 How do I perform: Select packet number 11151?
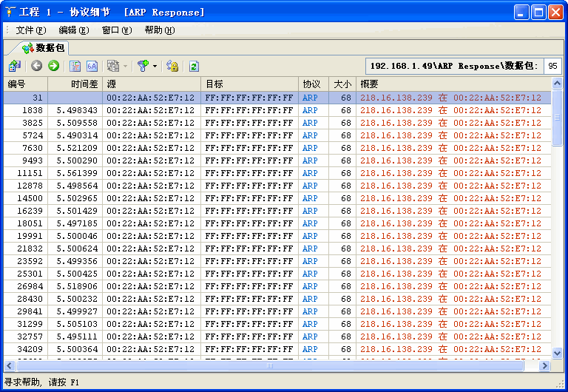click(30, 173)
